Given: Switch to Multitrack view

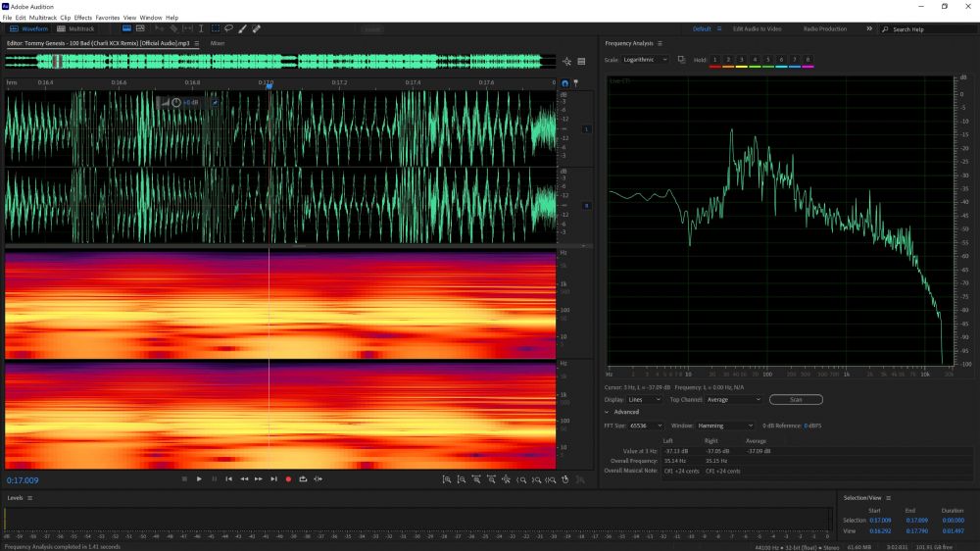Looking at the screenshot, I should point(76,29).
